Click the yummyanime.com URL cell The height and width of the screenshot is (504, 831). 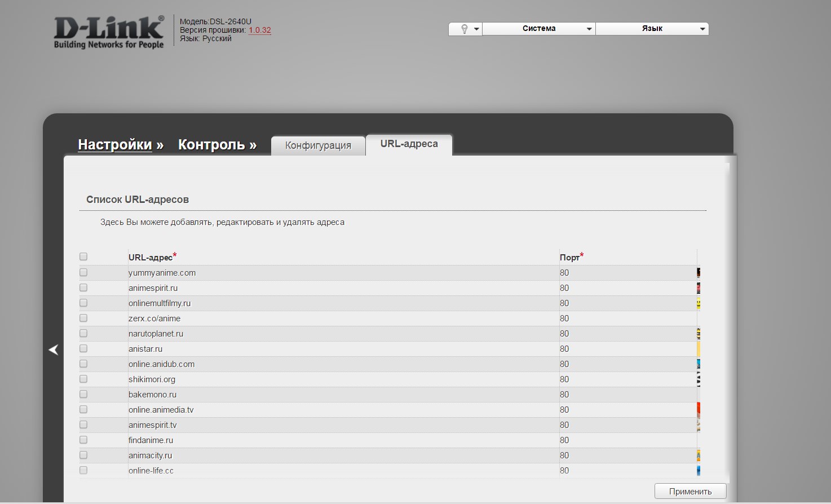tap(343, 273)
